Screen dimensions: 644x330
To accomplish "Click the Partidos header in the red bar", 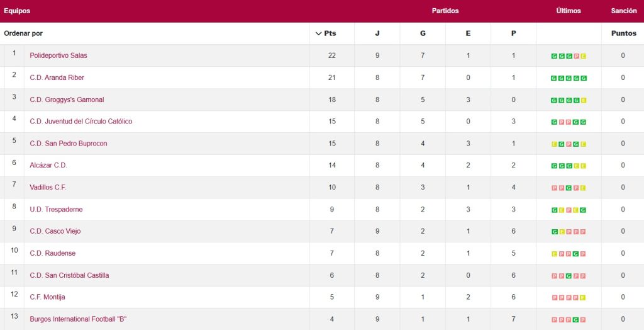I will 445,11.
